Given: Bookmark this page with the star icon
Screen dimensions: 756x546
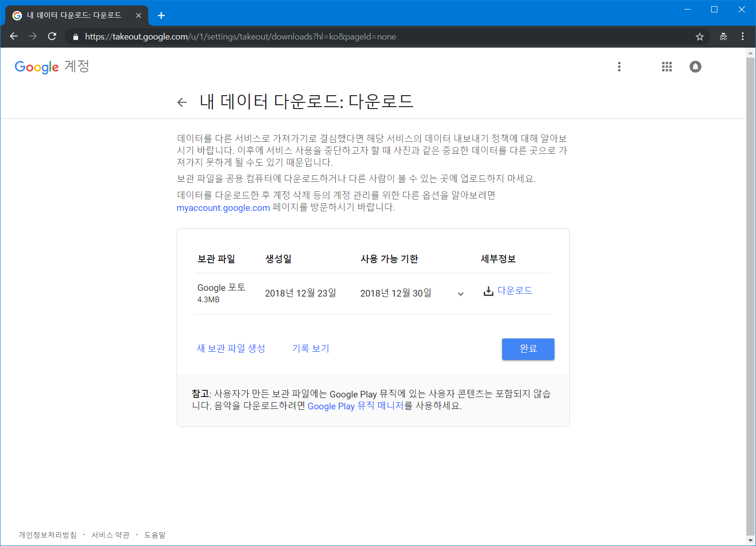Looking at the screenshot, I should click(x=699, y=37).
